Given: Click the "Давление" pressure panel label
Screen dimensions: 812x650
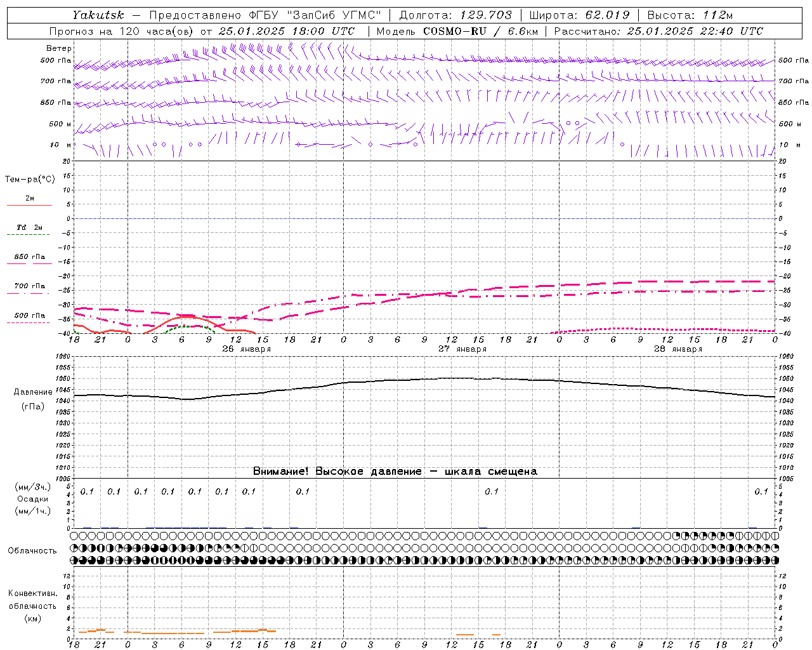Looking at the screenshot, I should click(x=33, y=392).
